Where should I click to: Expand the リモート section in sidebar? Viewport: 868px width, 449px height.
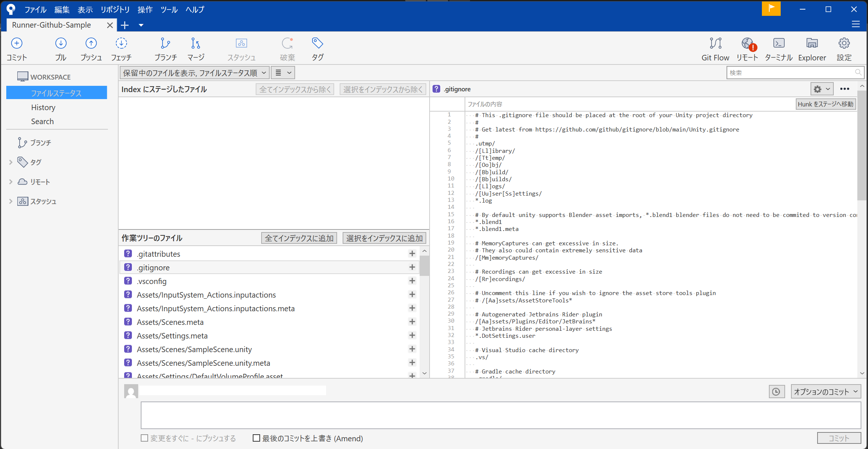[10, 182]
